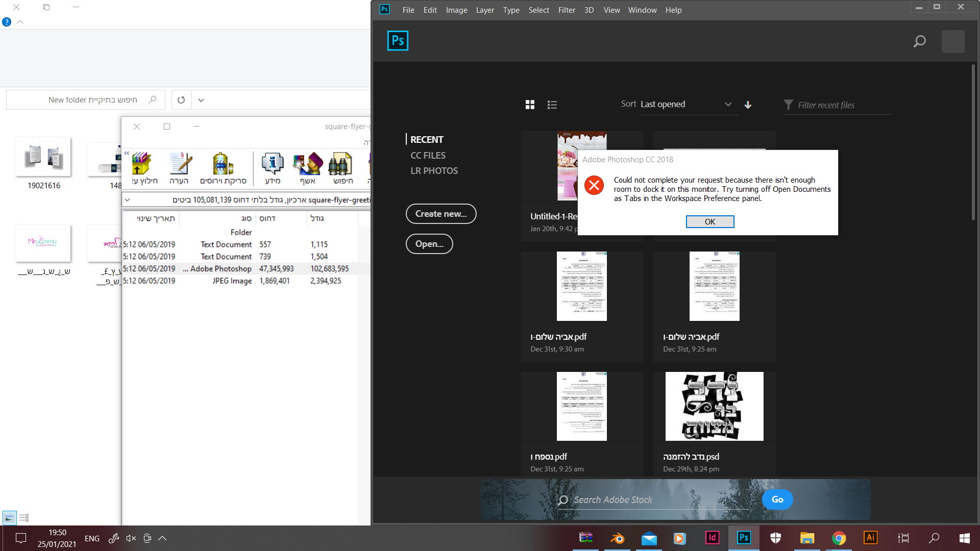
Task: Expand Explorer address history dropdown arrow
Action: [201, 100]
